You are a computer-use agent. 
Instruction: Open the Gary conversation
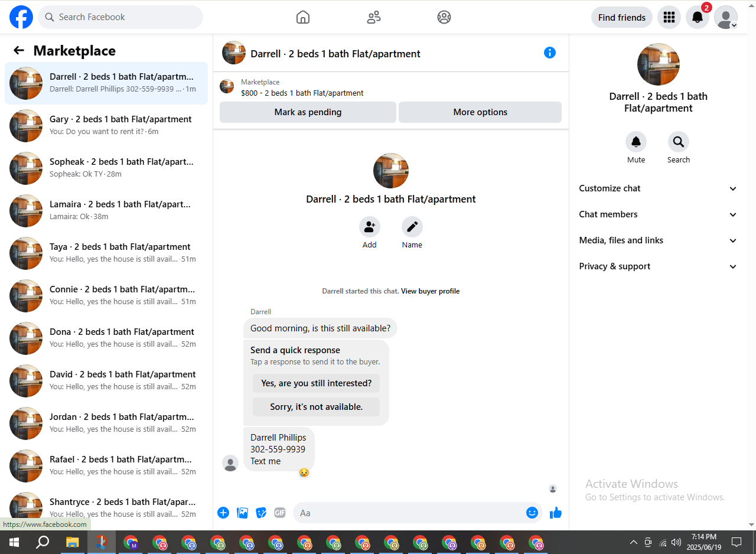pyautogui.click(x=106, y=125)
